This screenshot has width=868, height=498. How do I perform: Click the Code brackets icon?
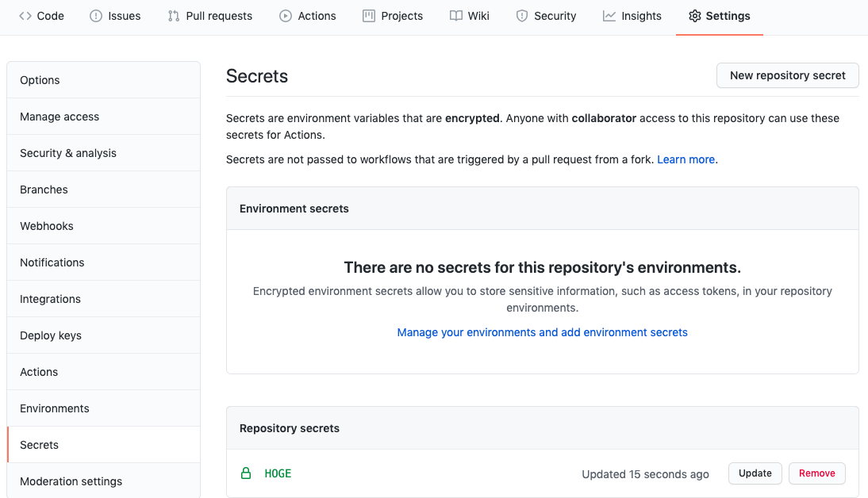click(25, 16)
